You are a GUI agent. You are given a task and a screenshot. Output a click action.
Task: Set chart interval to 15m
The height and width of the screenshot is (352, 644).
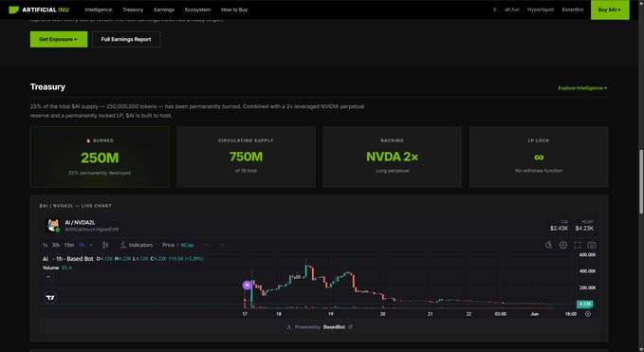(x=69, y=245)
